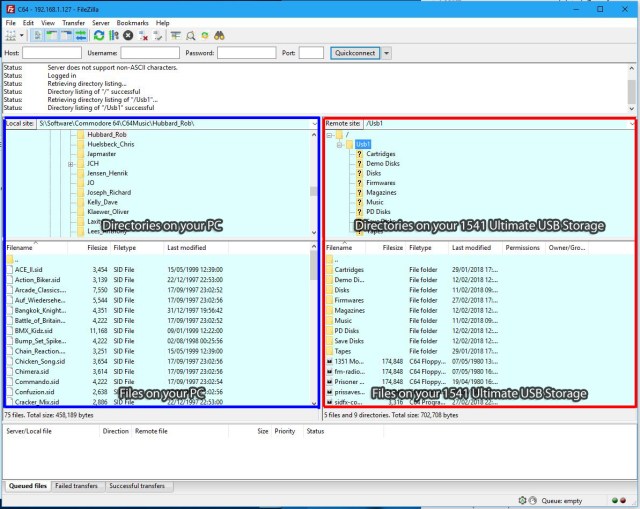Toggle remote directory tree display

coord(66,36)
